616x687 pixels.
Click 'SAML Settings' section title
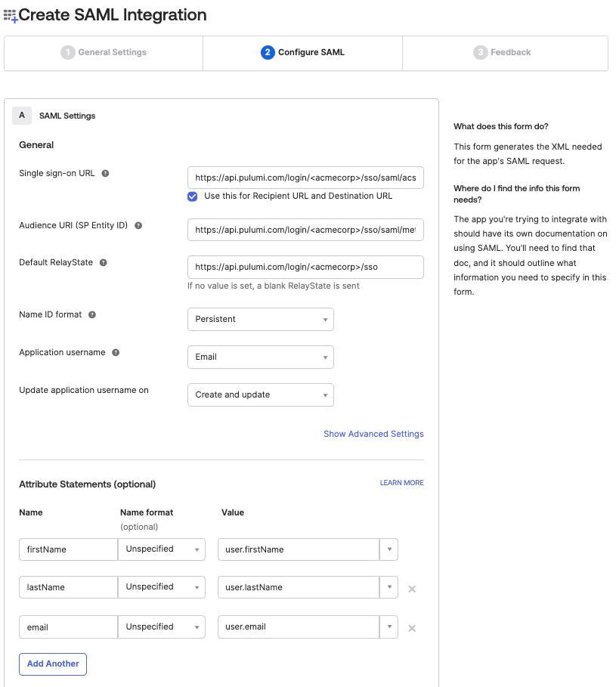(67, 116)
